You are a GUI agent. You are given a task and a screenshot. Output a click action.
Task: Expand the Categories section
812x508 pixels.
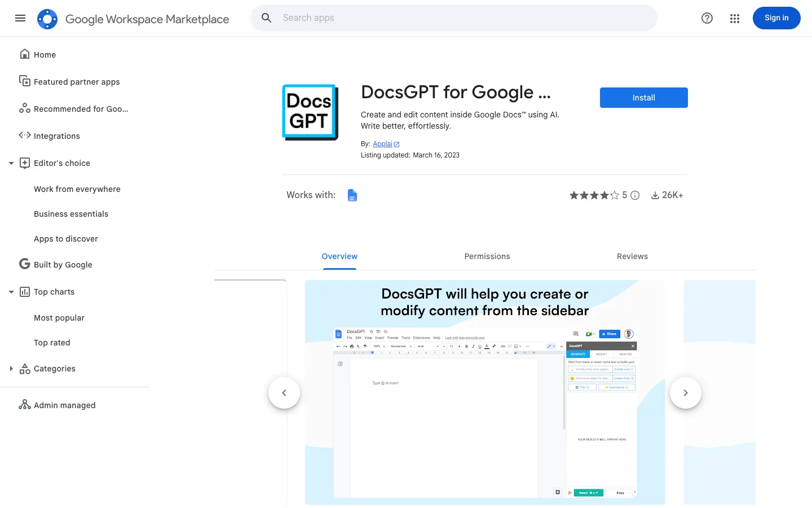tap(11, 369)
